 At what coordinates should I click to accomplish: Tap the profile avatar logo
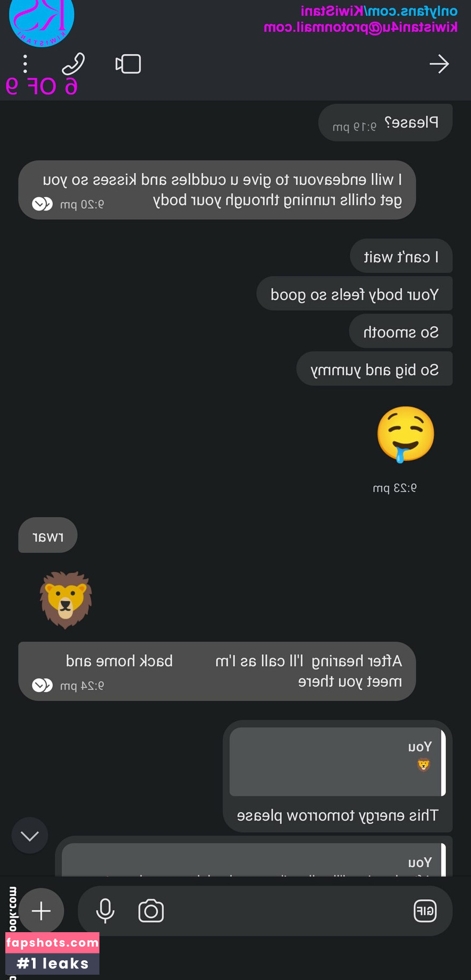[x=41, y=22]
